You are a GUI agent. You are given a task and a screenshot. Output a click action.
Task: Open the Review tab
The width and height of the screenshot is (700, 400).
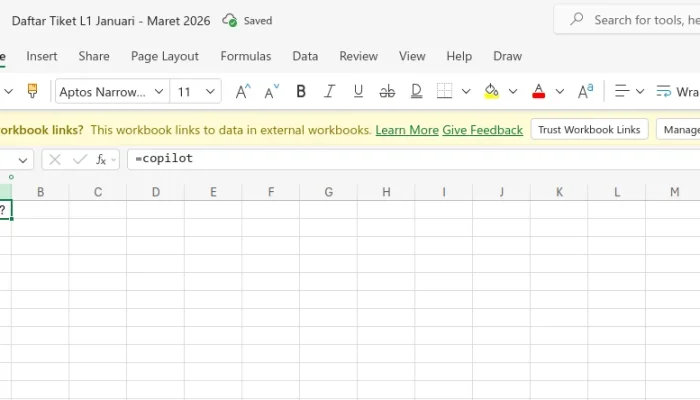click(358, 56)
